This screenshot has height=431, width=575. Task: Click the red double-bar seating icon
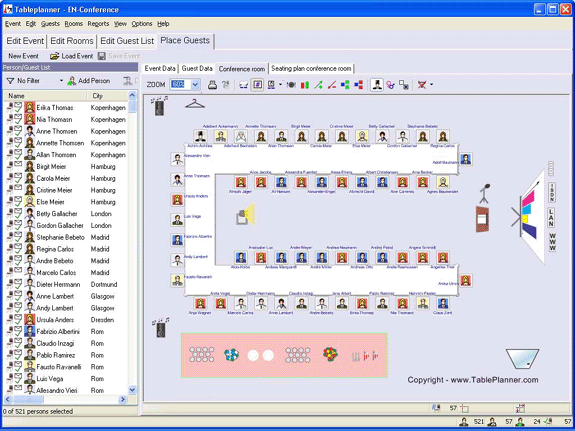tap(305, 85)
